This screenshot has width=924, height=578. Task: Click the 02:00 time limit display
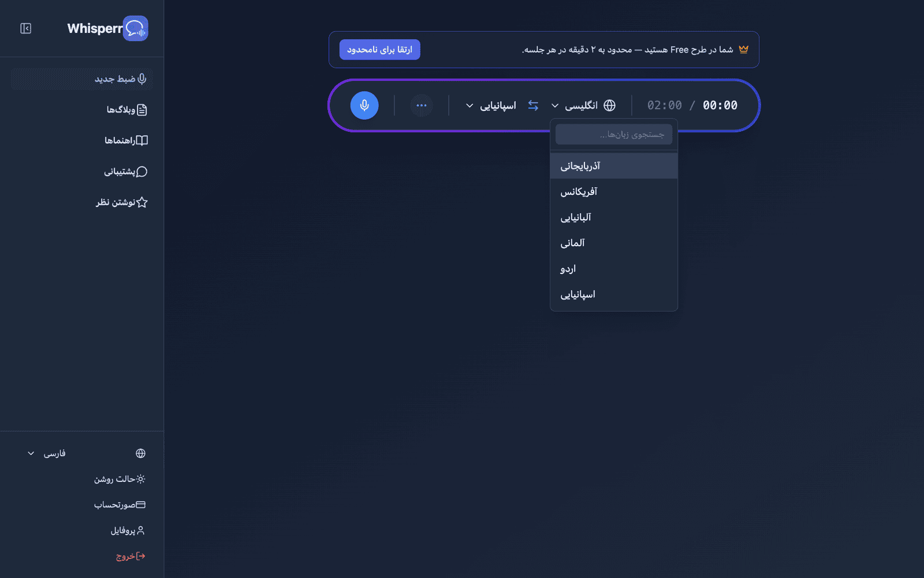[665, 105]
